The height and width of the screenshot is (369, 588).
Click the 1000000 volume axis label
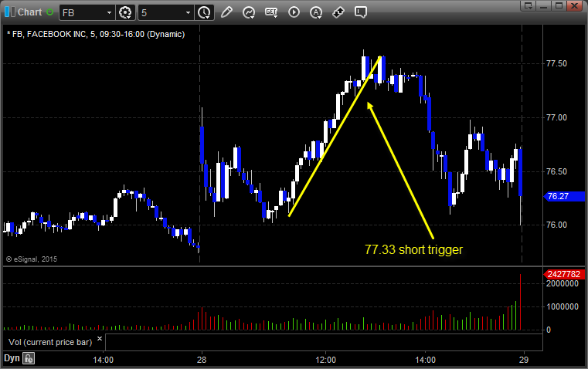click(563, 306)
